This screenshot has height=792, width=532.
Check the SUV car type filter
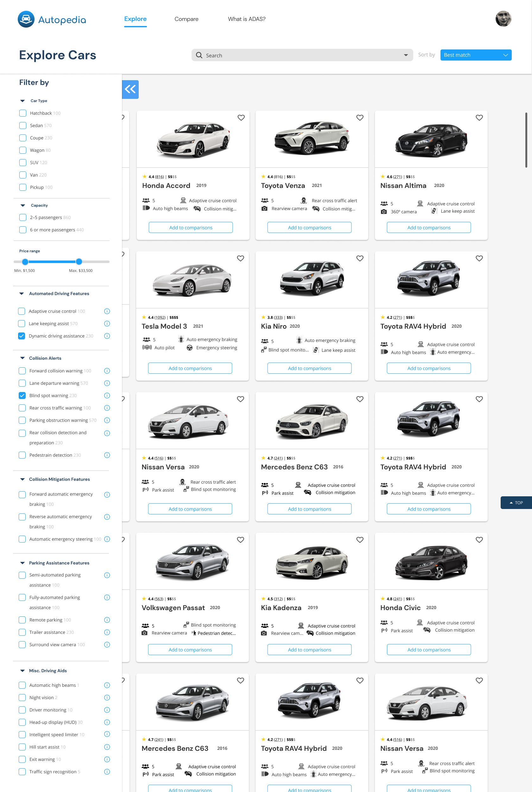click(x=23, y=163)
